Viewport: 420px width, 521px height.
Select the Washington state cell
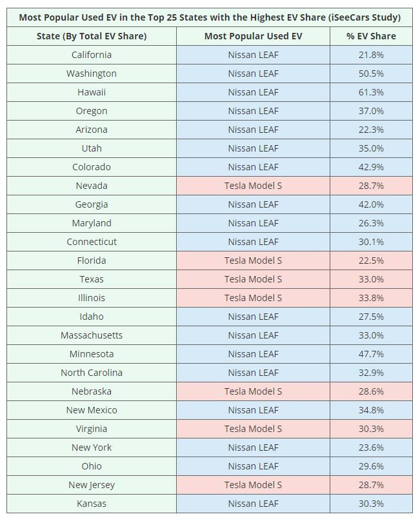pos(92,74)
